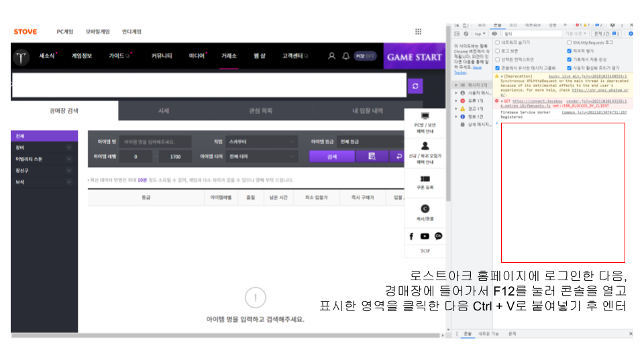Screen dimensions: 644x362
Task: Check the 네트워크 숨기기 checkbox
Action: (497, 42)
